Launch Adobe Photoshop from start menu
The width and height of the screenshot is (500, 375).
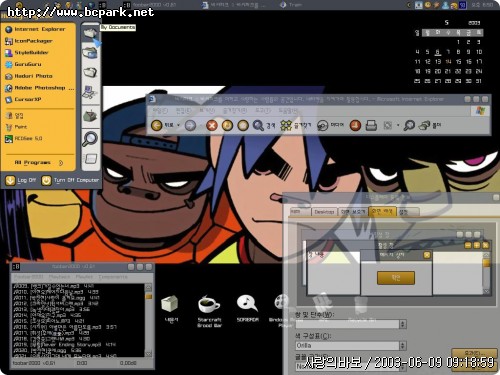39,88
